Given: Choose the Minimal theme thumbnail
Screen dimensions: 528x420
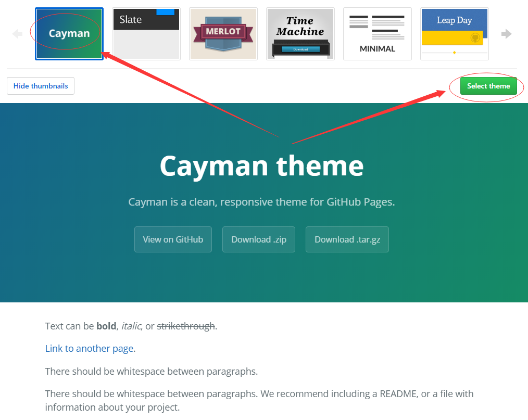Looking at the screenshot, I should pos(378,34).
